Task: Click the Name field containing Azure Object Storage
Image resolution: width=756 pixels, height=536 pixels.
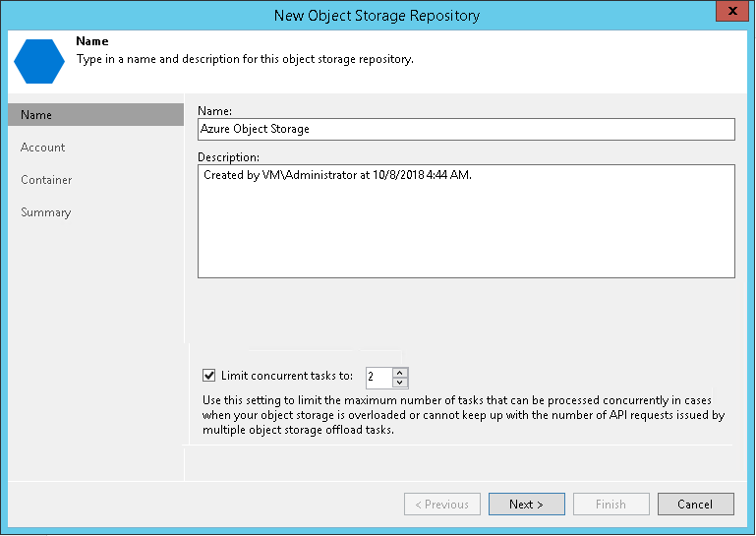Action: point(466,129)
